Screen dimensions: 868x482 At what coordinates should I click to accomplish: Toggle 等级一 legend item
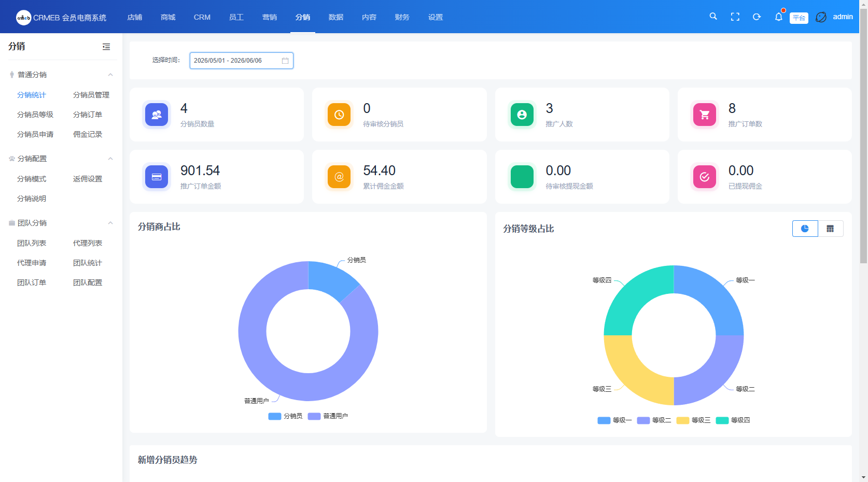[614, 420]
